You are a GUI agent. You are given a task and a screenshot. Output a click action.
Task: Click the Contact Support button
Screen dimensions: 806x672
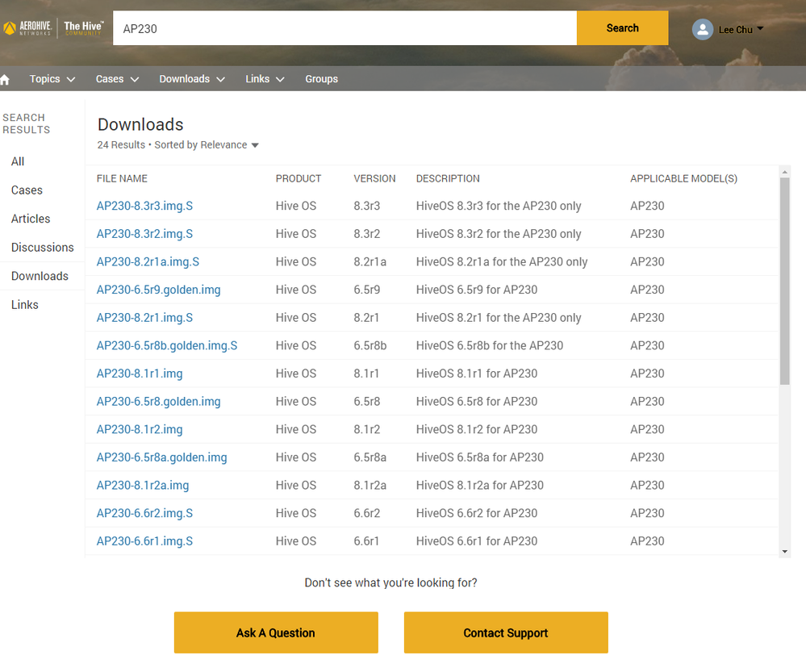point(506,632)
